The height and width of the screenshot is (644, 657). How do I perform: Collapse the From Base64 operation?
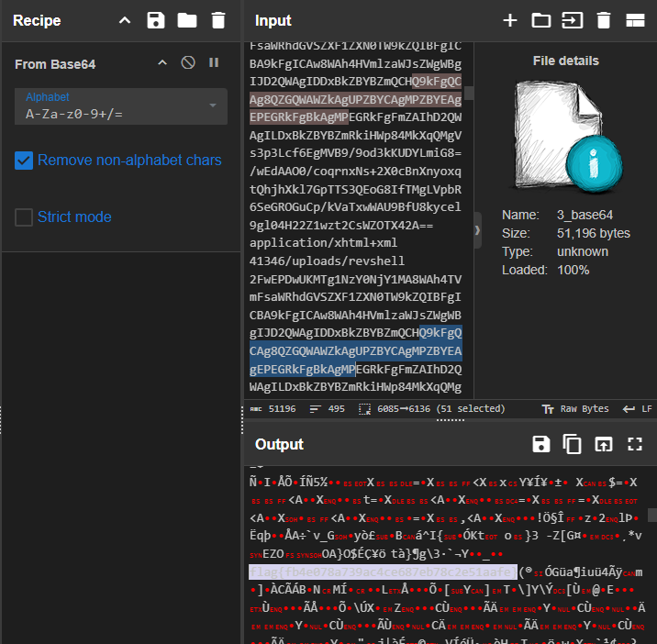(162, 63)
